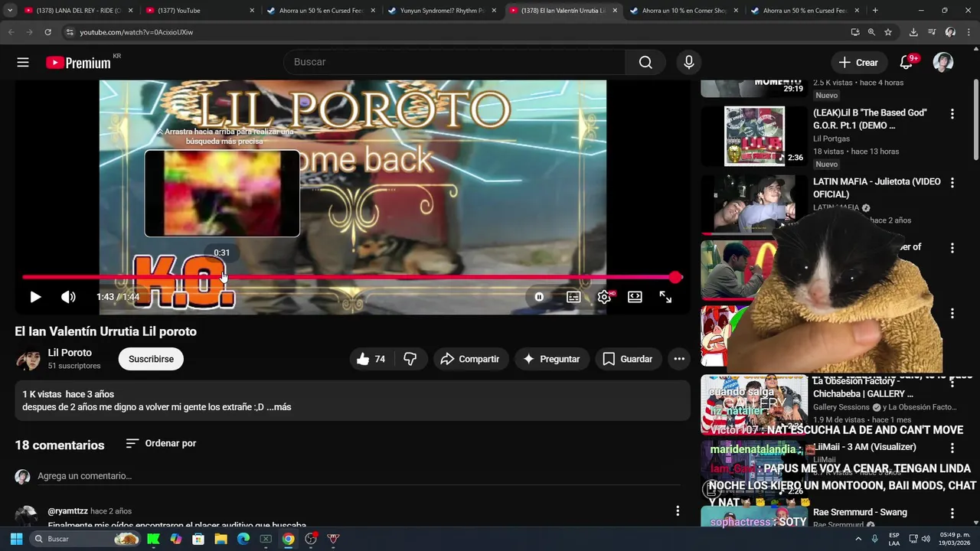Open Chrome downloads icon

tap(913, 32)
